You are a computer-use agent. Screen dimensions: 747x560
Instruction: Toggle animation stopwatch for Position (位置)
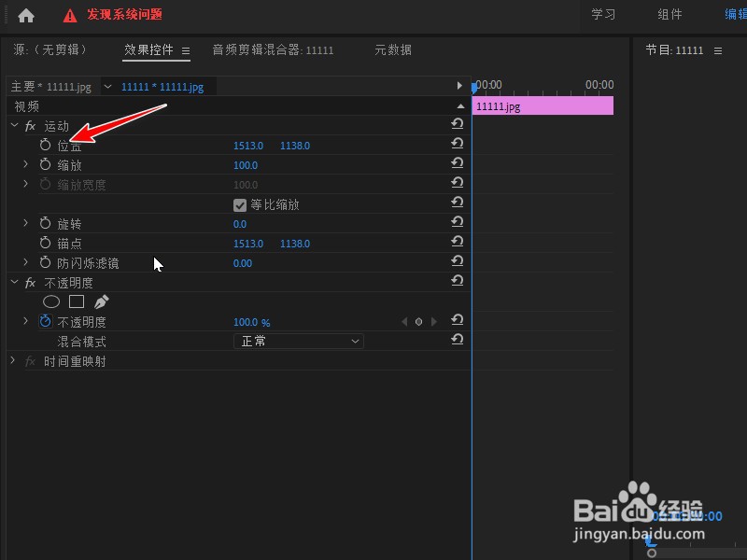pos(45,145)
